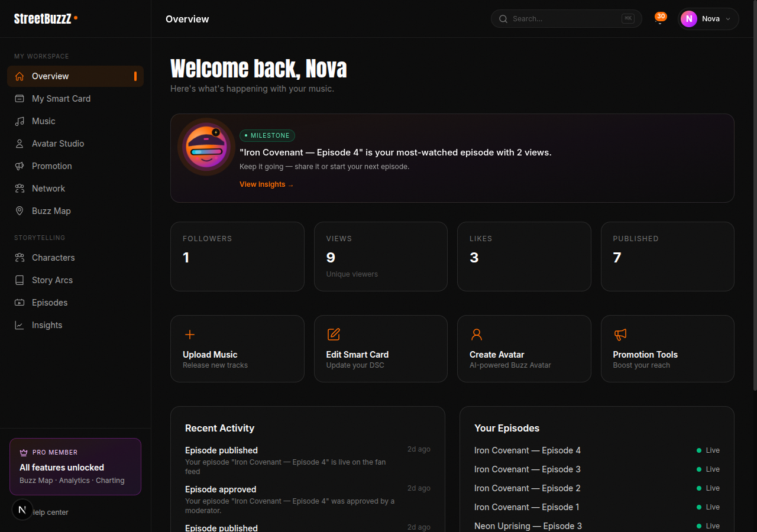Open Insights in sidebar
The height and width of the screenshot is (532, 757).
[75, 325]
